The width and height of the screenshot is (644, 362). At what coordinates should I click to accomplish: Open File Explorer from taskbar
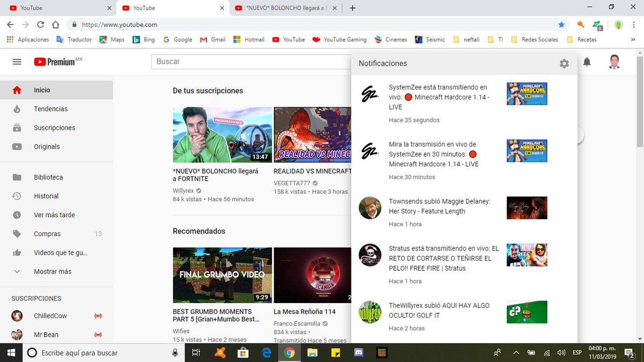click(312, 352)
